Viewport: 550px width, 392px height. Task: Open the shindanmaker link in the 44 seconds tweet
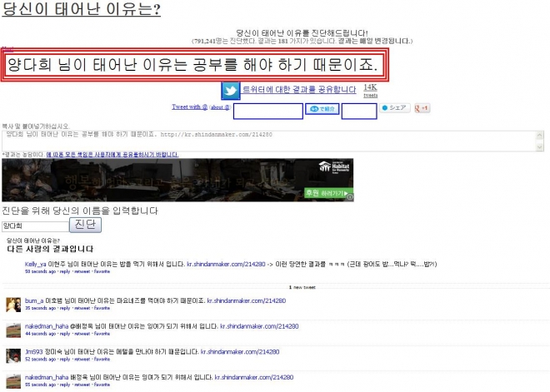(x=259, y=326)
